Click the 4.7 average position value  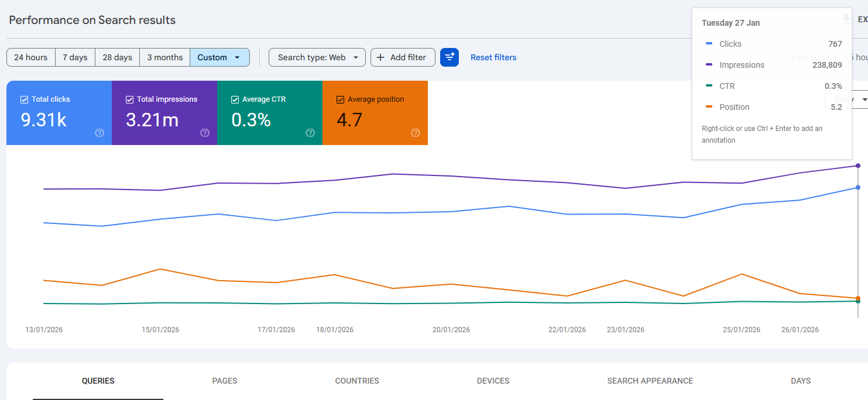pos(349,120)
